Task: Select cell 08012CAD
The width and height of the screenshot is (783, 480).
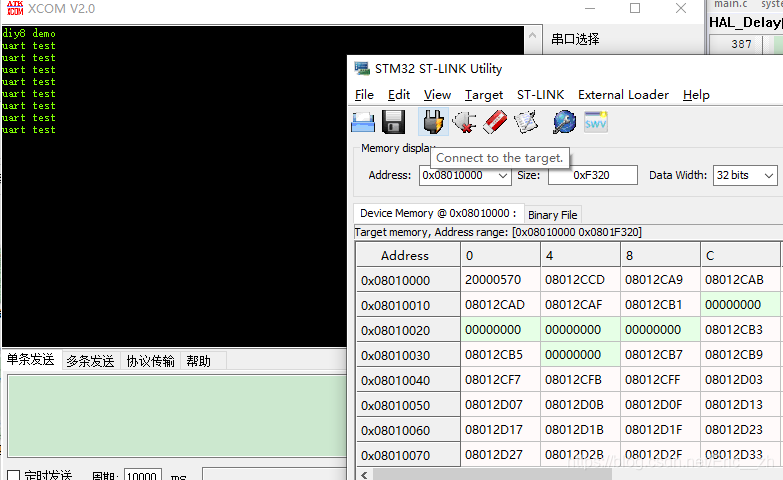Action: pyautogui.click(x=500, y=305)
